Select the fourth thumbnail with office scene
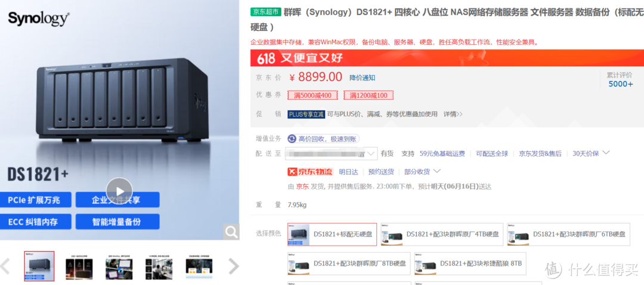Screen dimensions: 644x285 [x=159, y=269]
